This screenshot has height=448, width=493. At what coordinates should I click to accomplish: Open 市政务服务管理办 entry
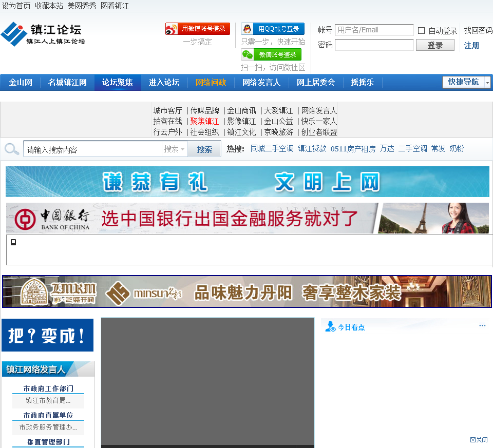click(48, 427)
